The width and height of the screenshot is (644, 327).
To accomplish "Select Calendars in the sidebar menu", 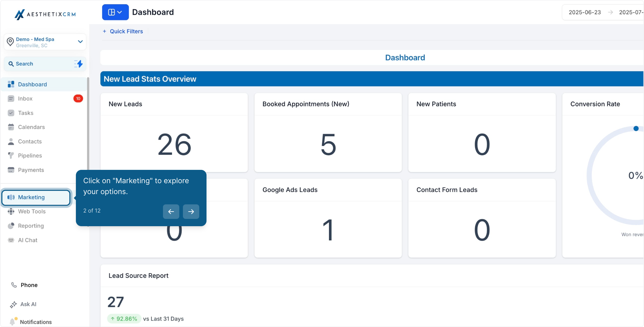I will [x=31, y=127].
